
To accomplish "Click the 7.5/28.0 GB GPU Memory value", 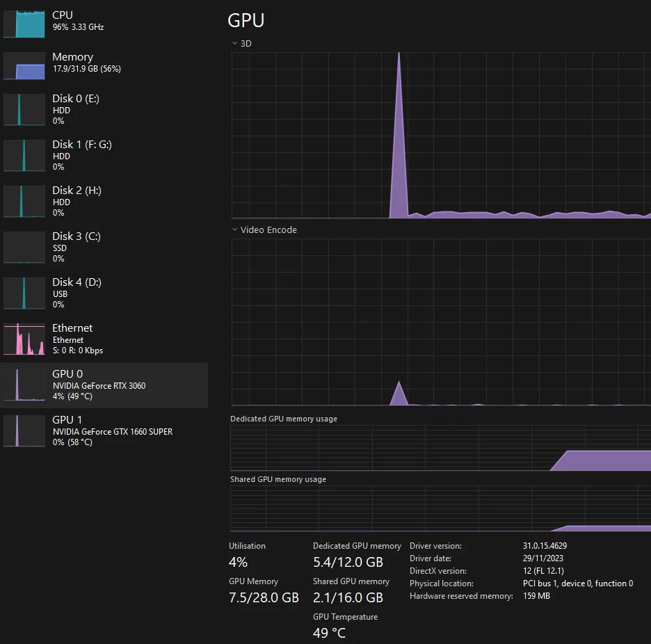I will pos(264,597).
